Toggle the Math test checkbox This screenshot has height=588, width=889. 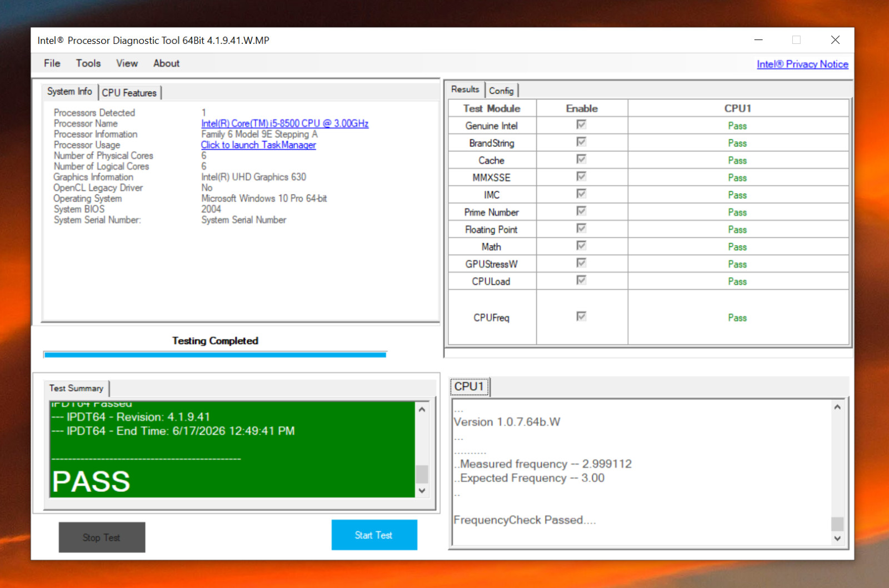click(x=581, y=245)
